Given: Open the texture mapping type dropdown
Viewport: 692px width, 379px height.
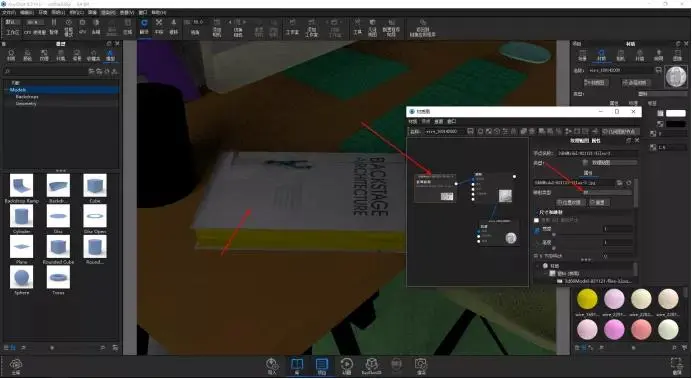Looking at the screenshot, I should click(606, 192).
